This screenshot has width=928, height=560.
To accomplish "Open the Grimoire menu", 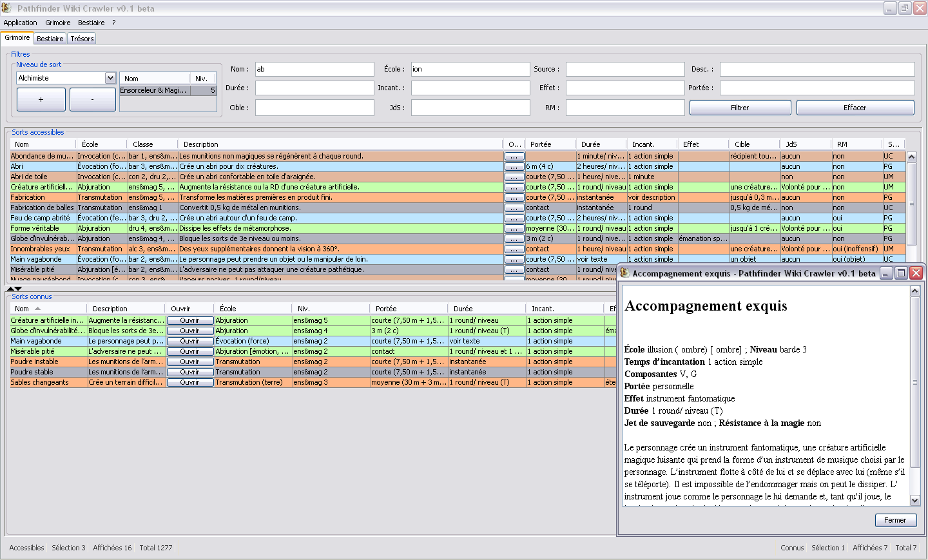I will pos(58,23).
